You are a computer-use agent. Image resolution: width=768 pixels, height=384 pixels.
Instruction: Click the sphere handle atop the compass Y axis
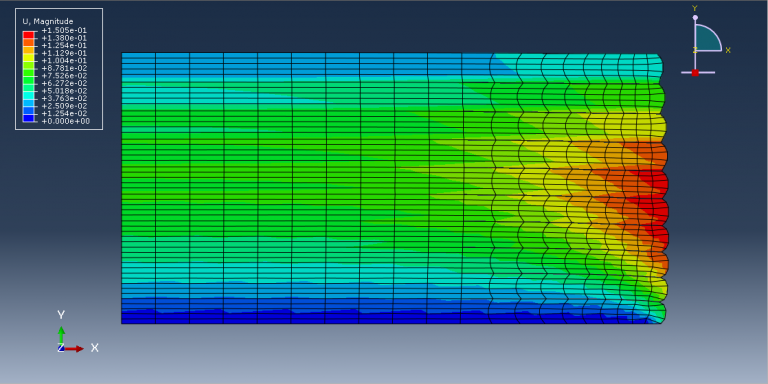click(x=695, y=18)
